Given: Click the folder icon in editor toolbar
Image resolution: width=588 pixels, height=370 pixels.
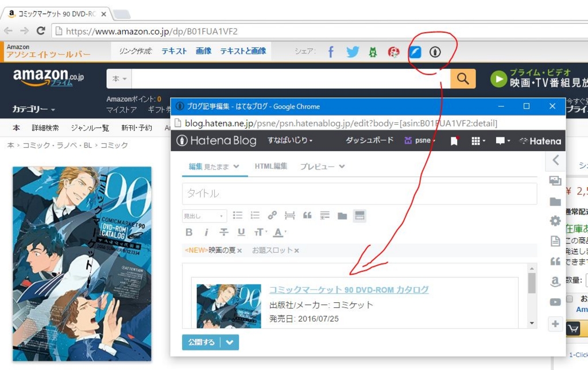Looking at the screenshot, I should tap(342, 216).
